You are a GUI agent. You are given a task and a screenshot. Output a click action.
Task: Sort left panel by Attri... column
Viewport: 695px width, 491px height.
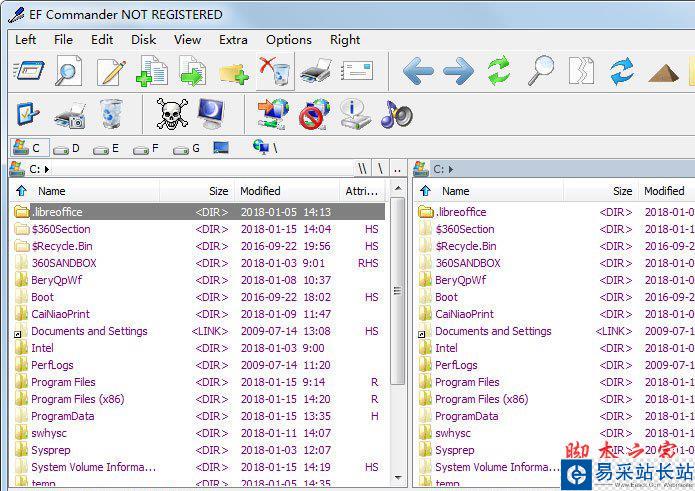tap(363, 191)
